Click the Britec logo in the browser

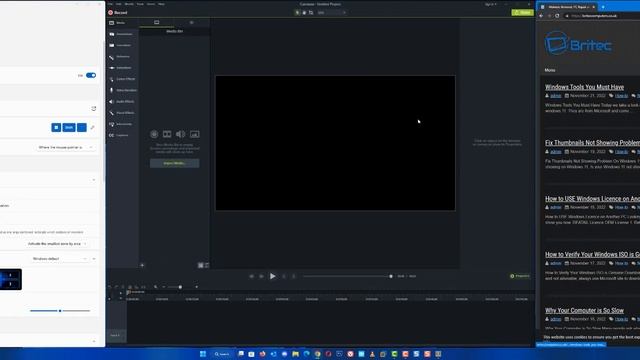(x=578, y=43)
